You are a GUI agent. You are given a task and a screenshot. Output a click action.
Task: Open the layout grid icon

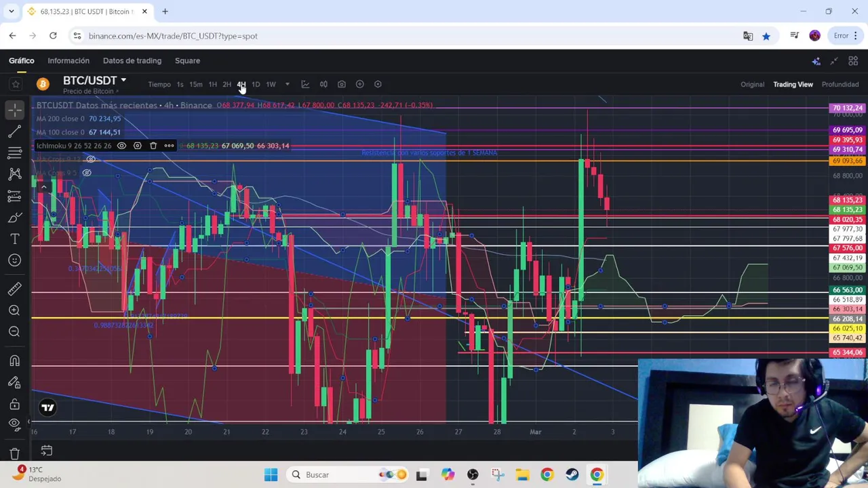(853, 61)
